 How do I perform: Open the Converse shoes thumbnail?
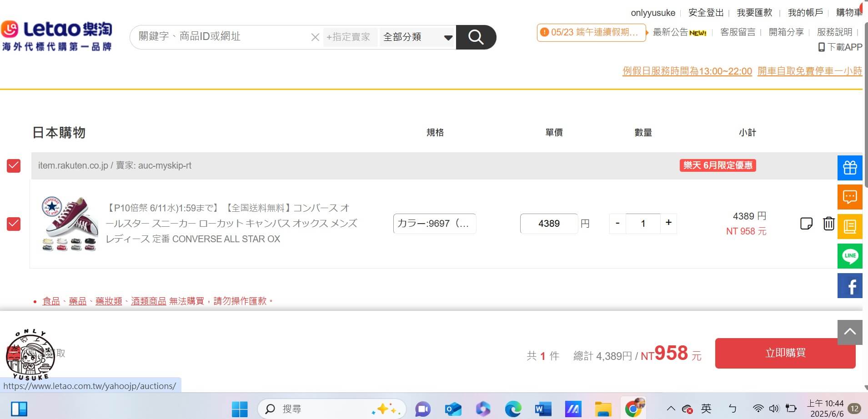click(x=69, y=224)
